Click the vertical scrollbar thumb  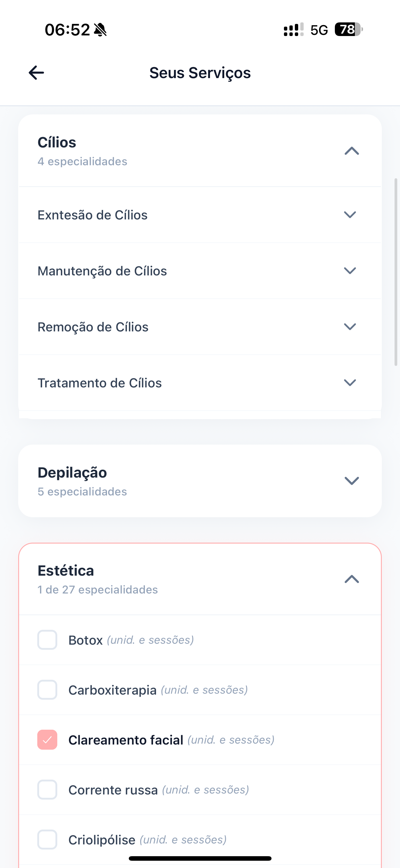click(x=396, y=272)
